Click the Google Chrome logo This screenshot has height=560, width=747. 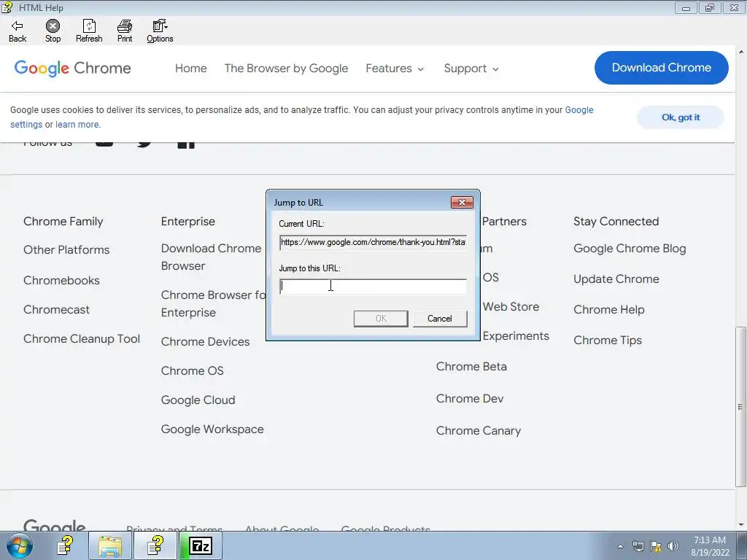[72, 68]
